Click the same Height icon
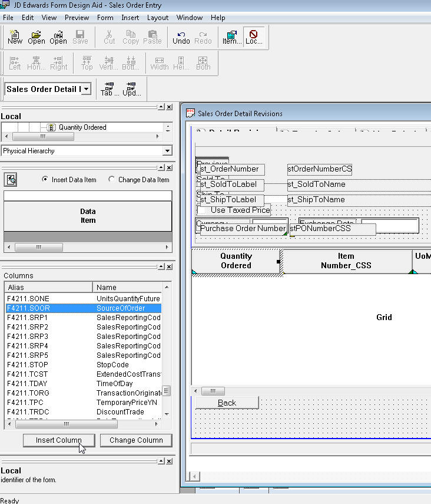Image resolution: width=431 pixels, height=504 pixels. (x=181, y=63)
